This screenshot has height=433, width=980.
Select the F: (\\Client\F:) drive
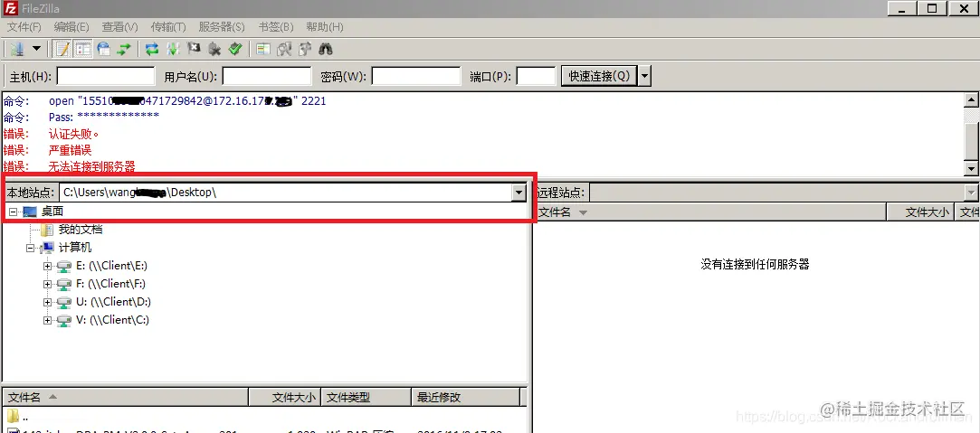tap(110, 284)
